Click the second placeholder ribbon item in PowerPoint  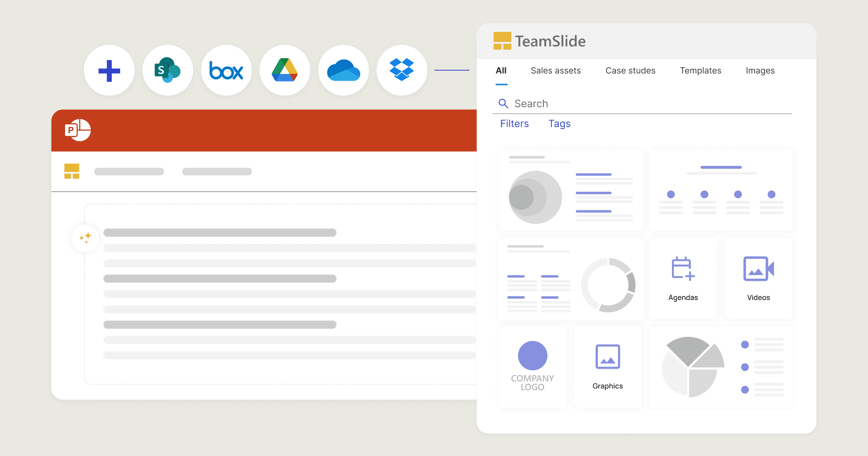tap(217, 172)
